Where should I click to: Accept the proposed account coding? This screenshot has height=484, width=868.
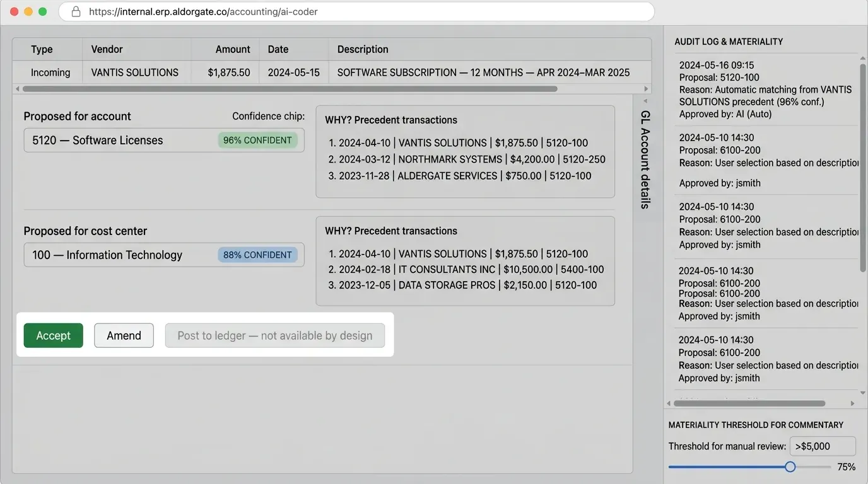(x=53, y=335)
